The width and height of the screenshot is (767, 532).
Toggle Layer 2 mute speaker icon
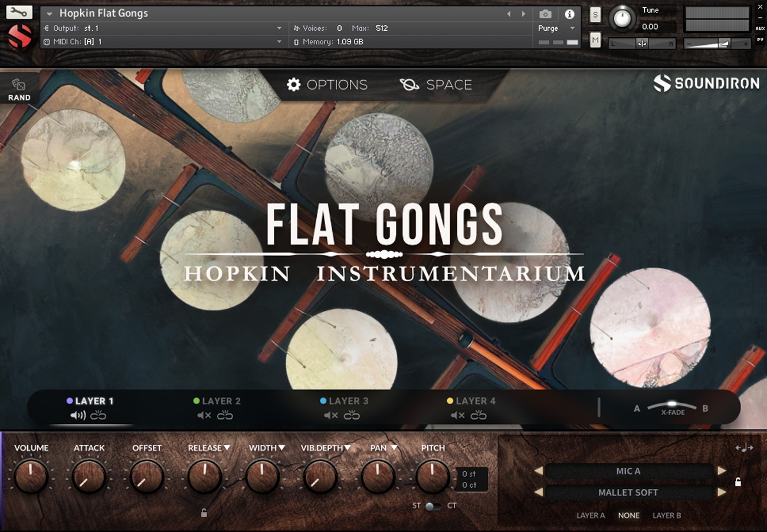click(x=204, y=415)
